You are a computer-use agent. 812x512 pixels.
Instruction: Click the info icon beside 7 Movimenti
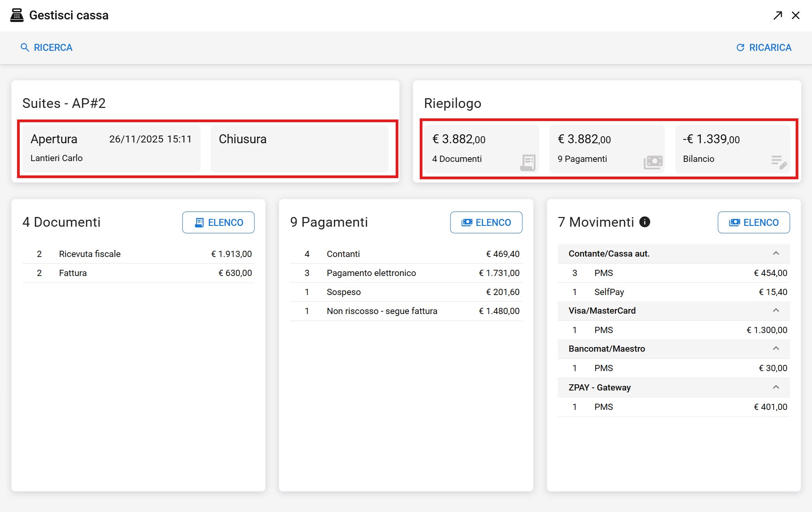[x=645, y=222]
